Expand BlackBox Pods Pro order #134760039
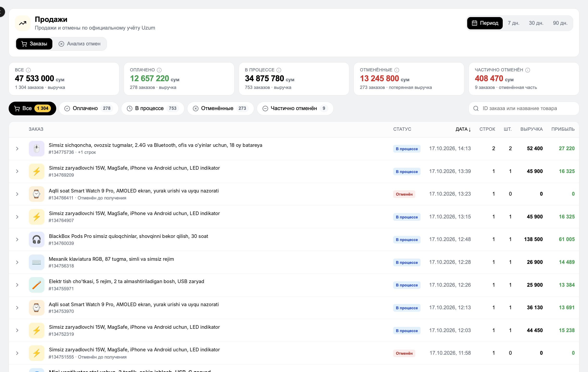This screenshot has height=372, width=588. coord(17,239)
